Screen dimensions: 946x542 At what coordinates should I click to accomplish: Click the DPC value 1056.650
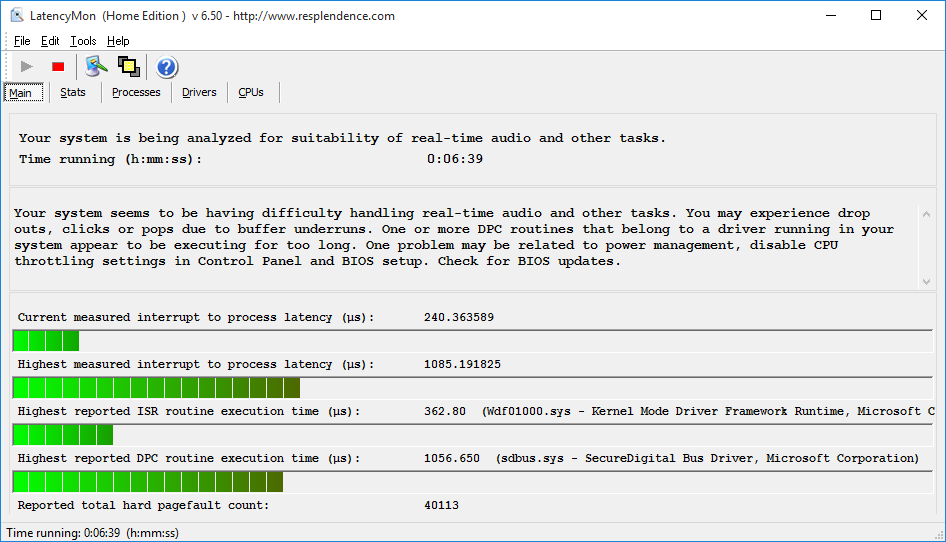pyautogui.click(x=452, y=458)
